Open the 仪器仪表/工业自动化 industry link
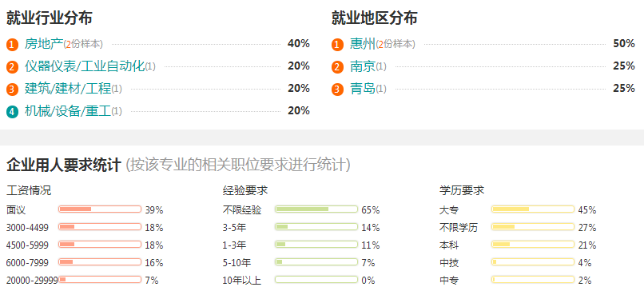644x295 pixels. [x=85, y=66]
